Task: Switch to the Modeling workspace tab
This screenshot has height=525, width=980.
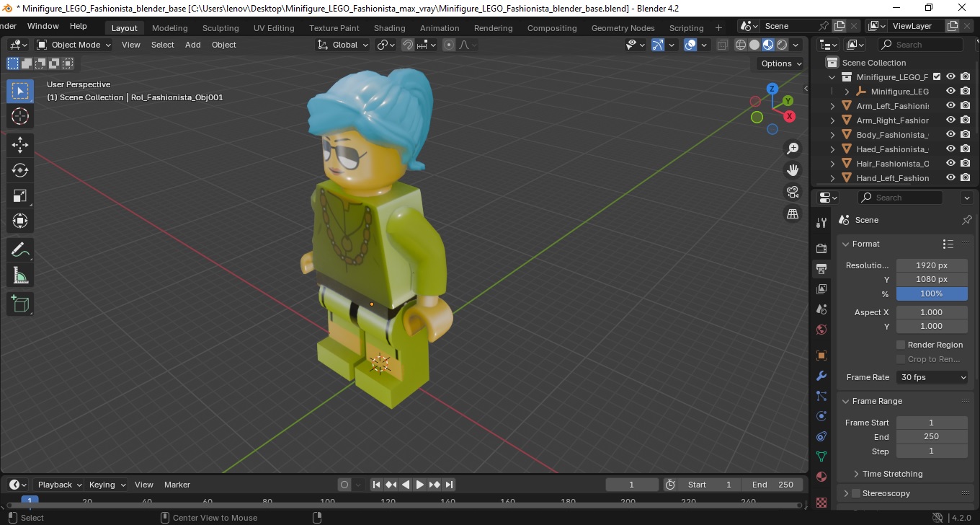Action: (x=170, y=28)
